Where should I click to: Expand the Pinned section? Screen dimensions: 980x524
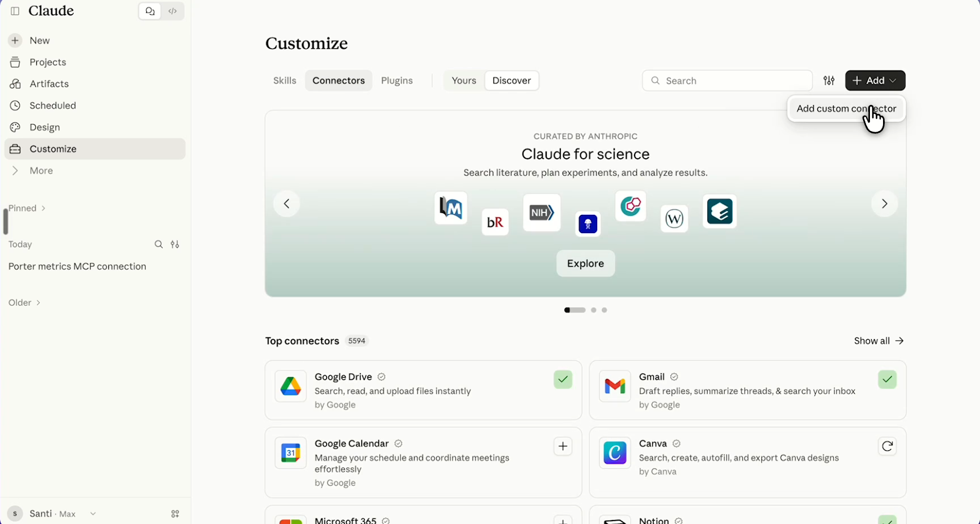[27, 208]
